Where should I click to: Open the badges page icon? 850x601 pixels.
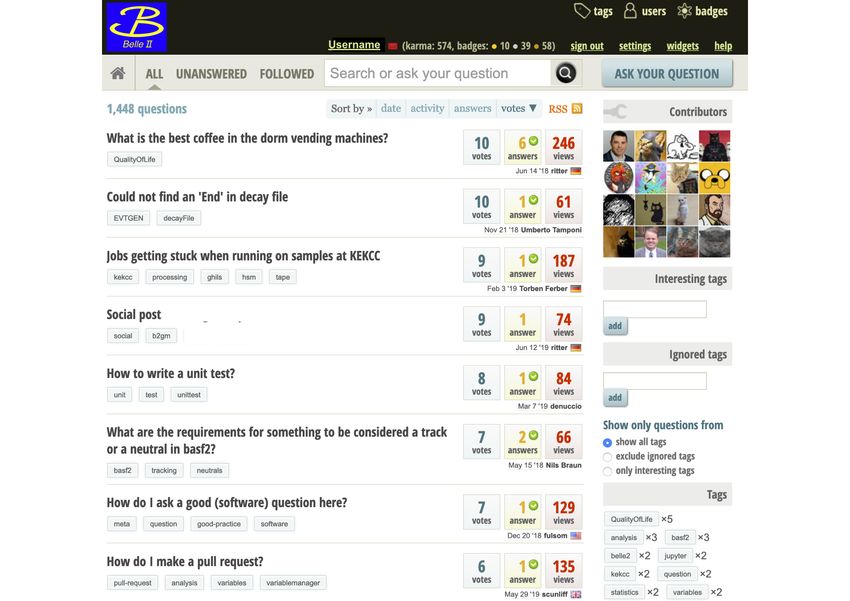[685, 11]
